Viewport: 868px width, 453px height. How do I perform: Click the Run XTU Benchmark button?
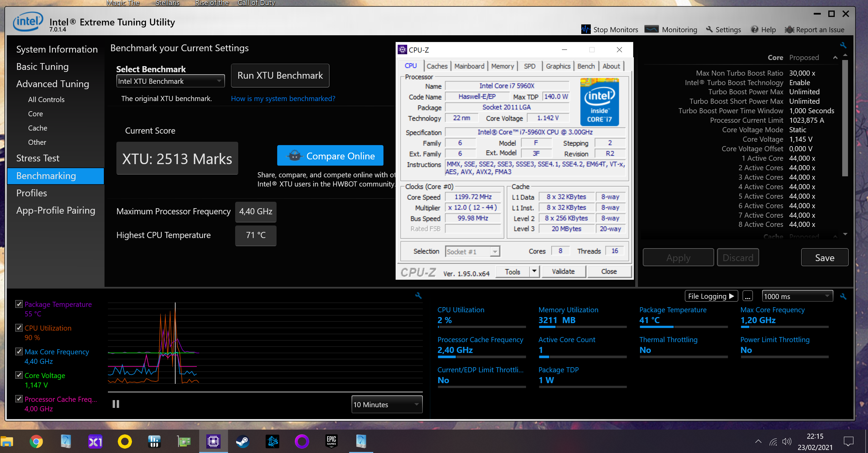pyautogui.click(x=280, y=75)
